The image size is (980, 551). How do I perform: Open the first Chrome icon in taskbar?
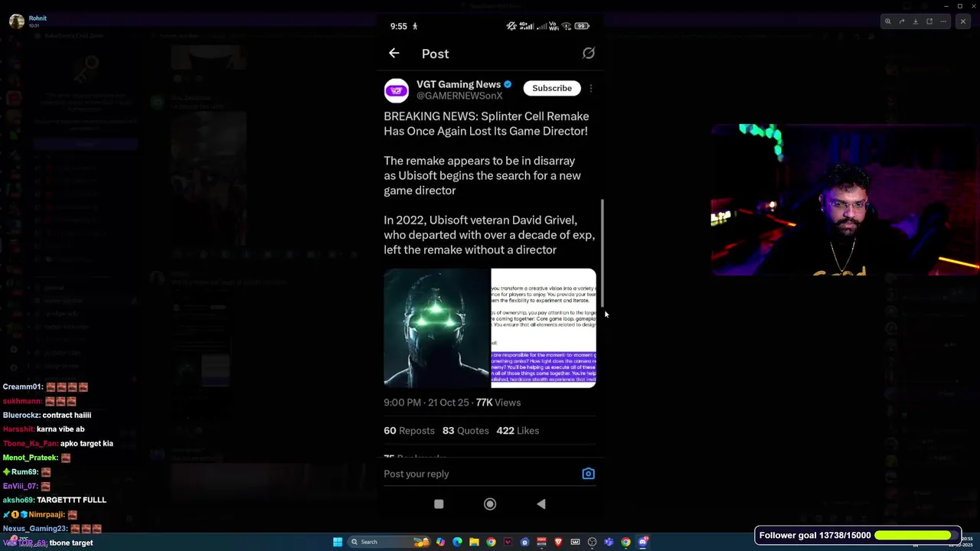click(x=491, y=542)
